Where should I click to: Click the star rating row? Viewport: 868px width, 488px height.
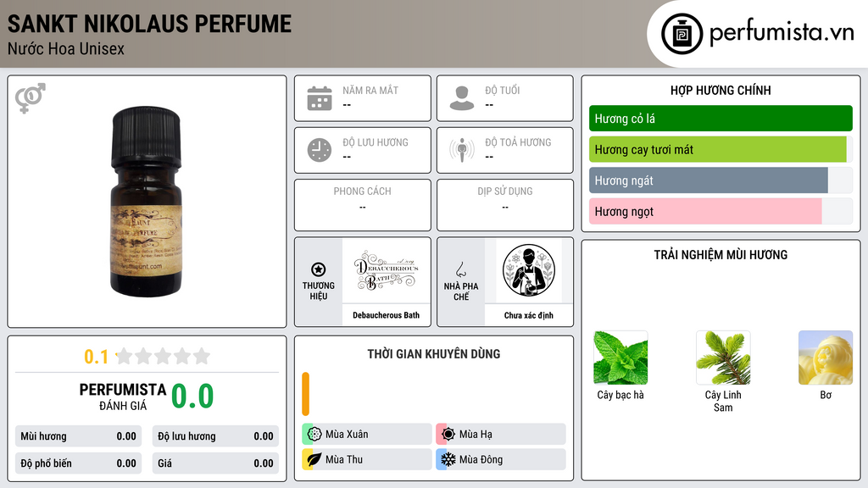click(x=164, y=356)
